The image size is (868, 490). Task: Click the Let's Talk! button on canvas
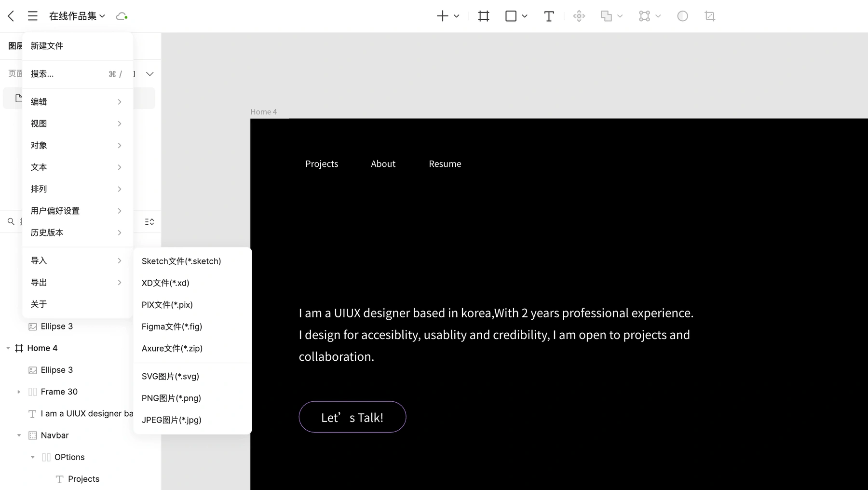point(352,417)
